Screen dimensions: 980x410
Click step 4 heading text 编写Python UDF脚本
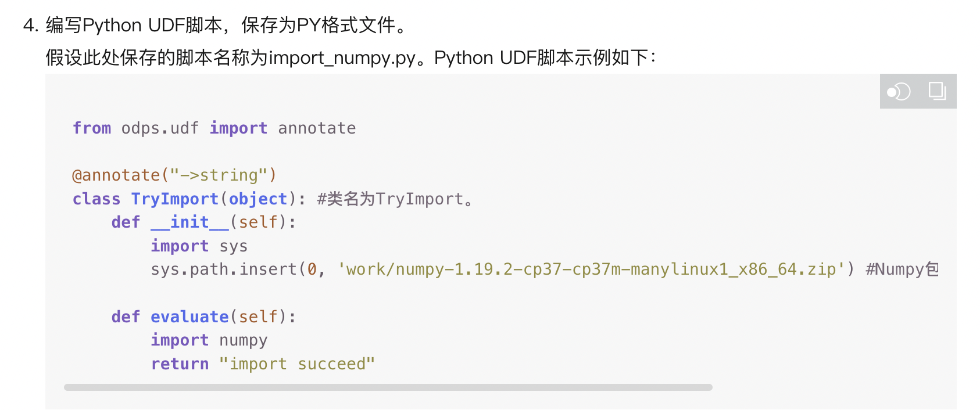coord(134,26)
